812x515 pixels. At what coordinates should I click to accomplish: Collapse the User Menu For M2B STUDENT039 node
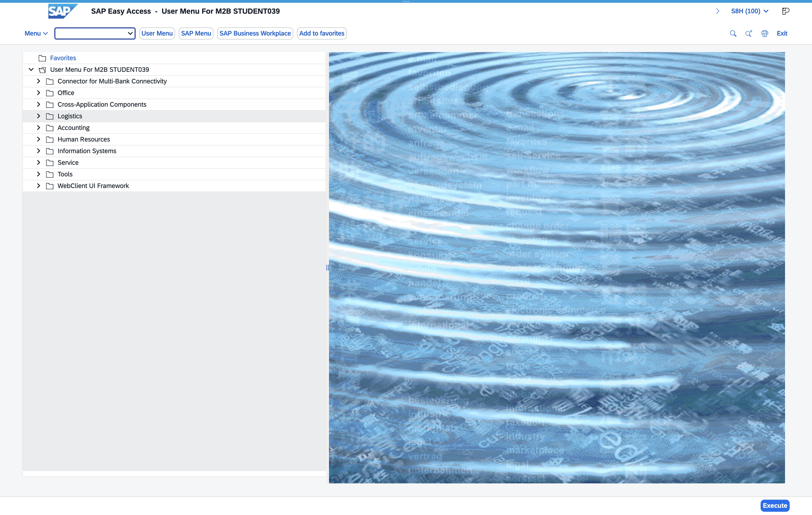(x=31, y=69)
